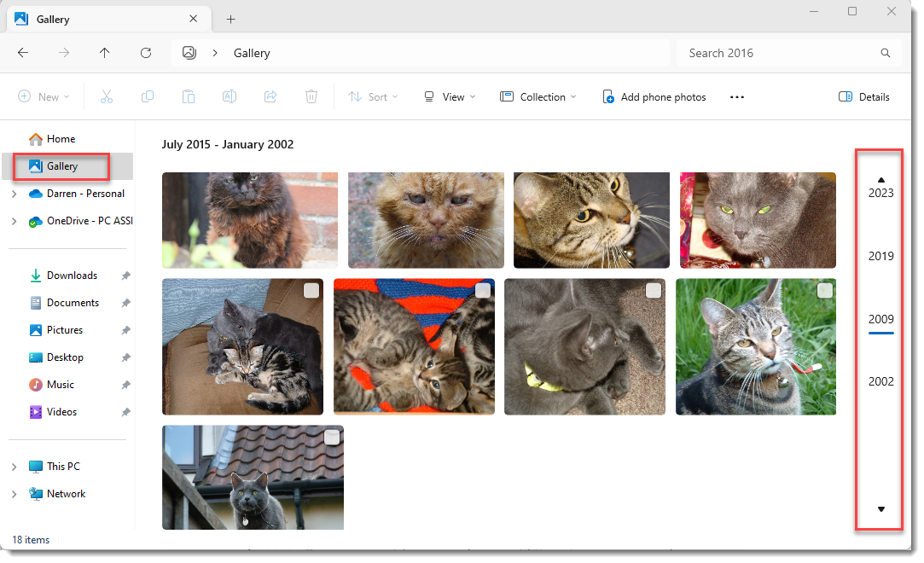Expand the This PC tree item
The height and width of the screenshot is (563, 924).
[x=14, y=466]
